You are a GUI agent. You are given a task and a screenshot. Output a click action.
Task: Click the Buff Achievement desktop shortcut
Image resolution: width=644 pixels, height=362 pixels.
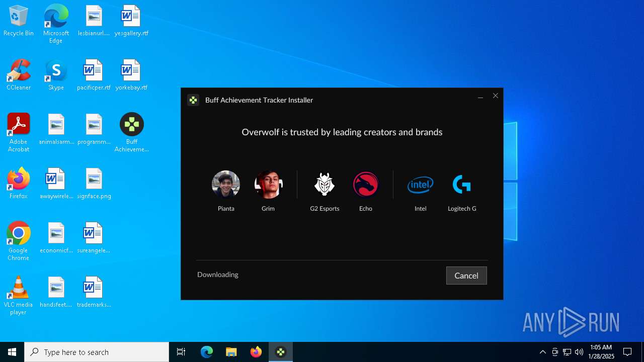click(131, 133)
